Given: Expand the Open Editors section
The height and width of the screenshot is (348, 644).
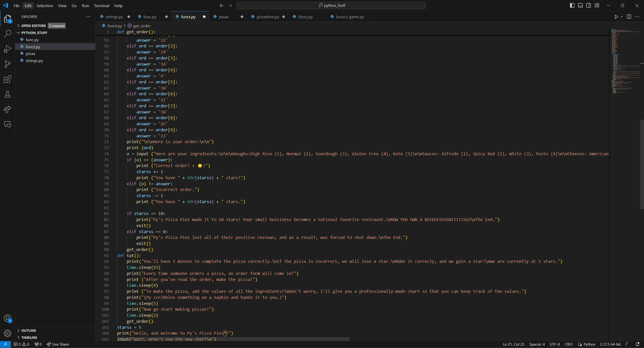Looking at the screenshot, I should coord(33,26).
